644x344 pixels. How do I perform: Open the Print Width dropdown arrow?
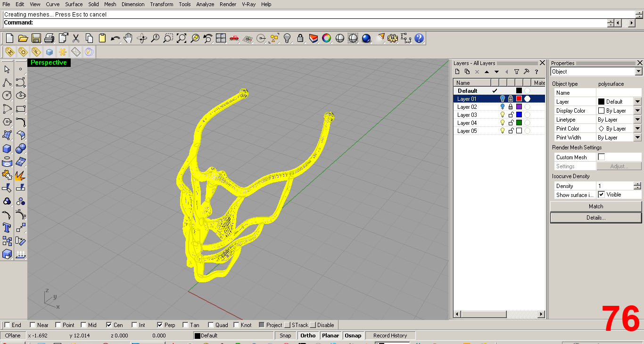637,137
